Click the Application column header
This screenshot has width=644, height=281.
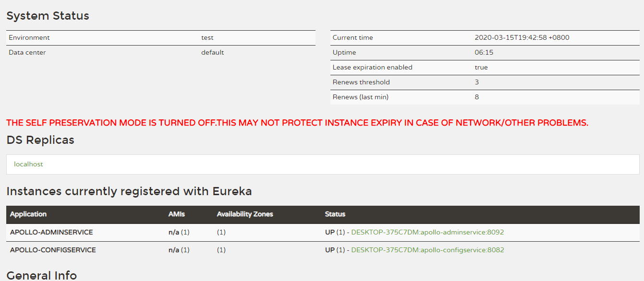[28, 214]
